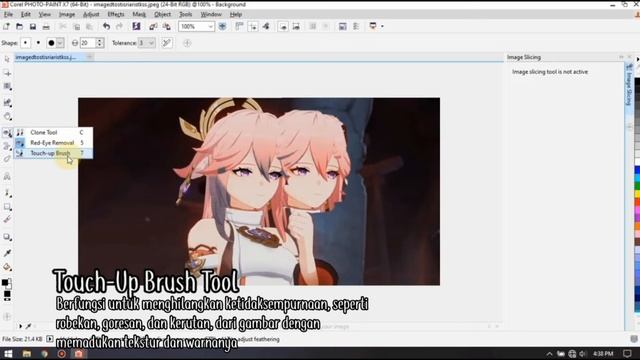Click the Touch-up tools flyout button in toolbox
The height and width of the screenshot is (360, 640).
click(7, 133)
